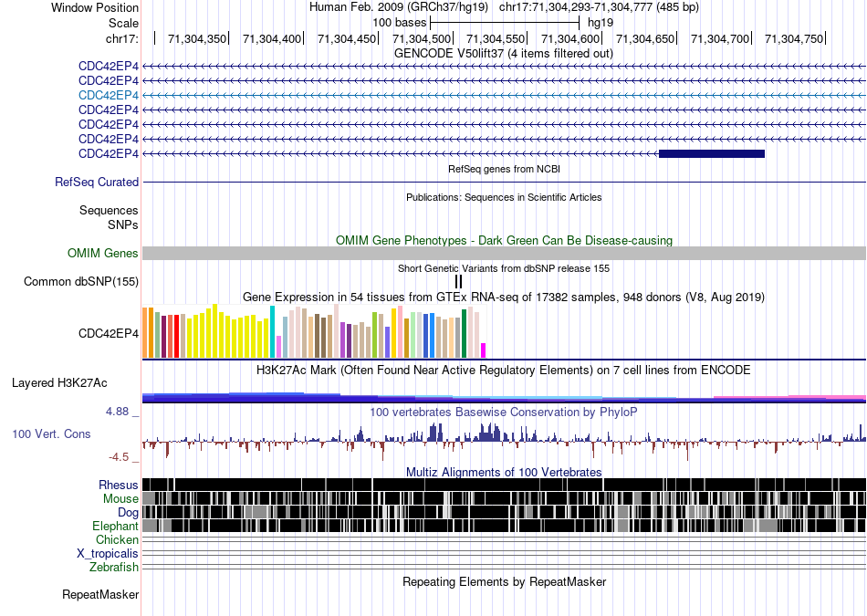Screen dimensions: 867x616
Task: Click the 'RefSeq Curated' track label
Action: [x=97, y=182]
